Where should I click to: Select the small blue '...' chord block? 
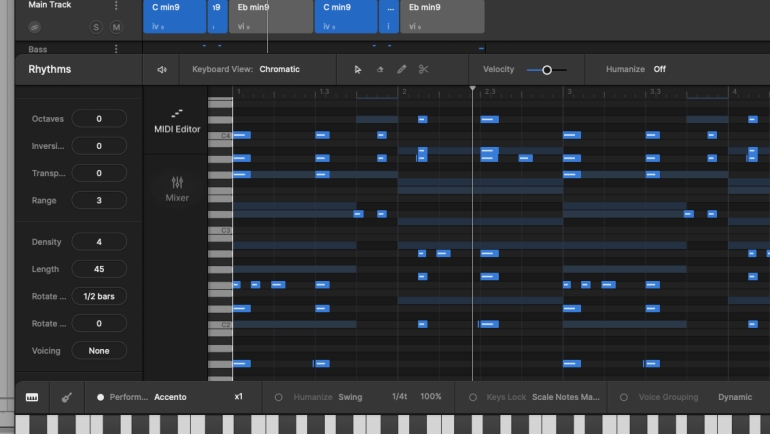coord(389,16)
